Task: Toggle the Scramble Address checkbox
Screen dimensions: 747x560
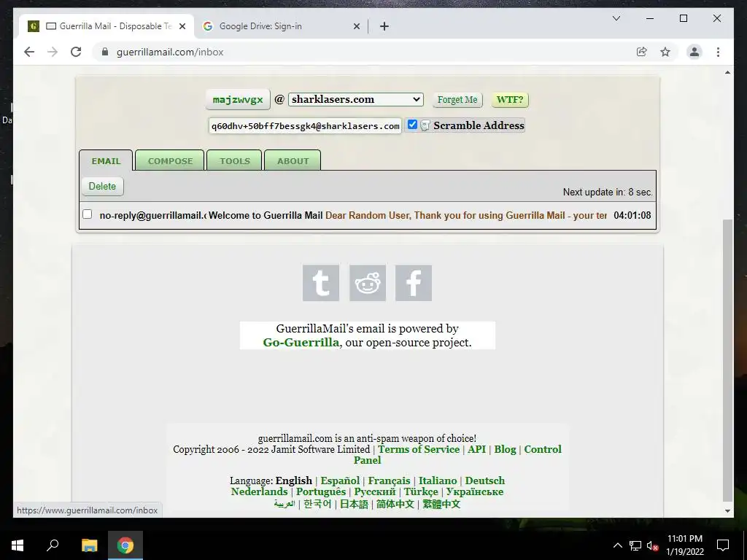Action: coord(413,125)
